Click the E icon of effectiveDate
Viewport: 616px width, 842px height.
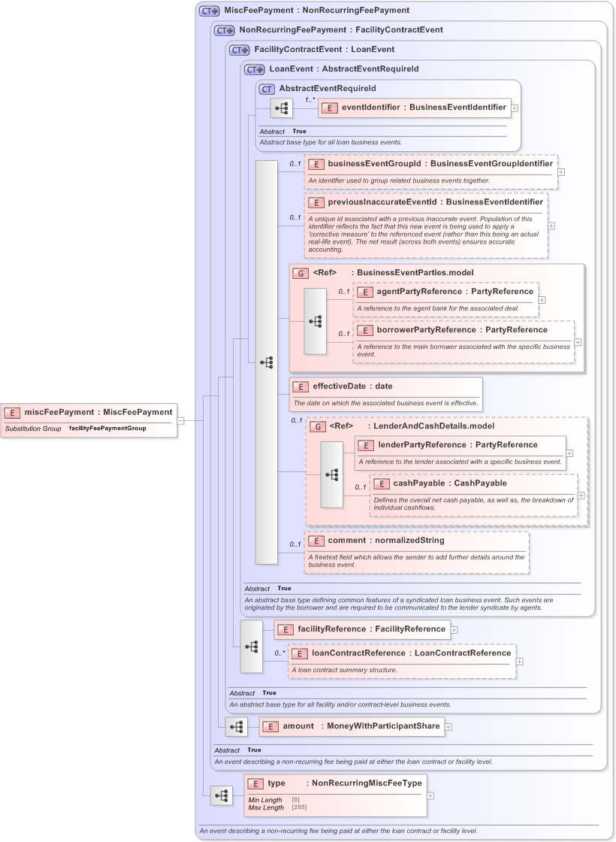(x=300, y=386)
